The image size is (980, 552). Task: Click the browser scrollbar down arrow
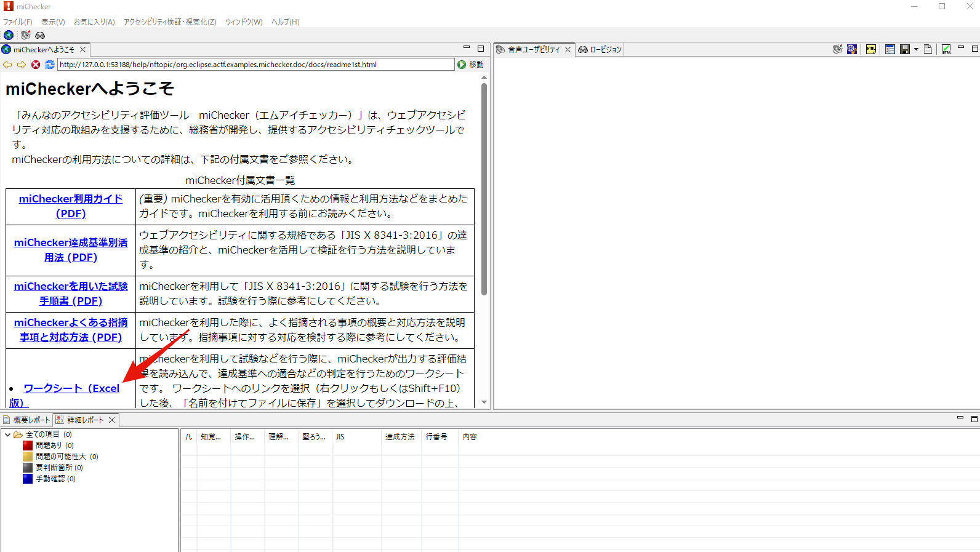484,402
